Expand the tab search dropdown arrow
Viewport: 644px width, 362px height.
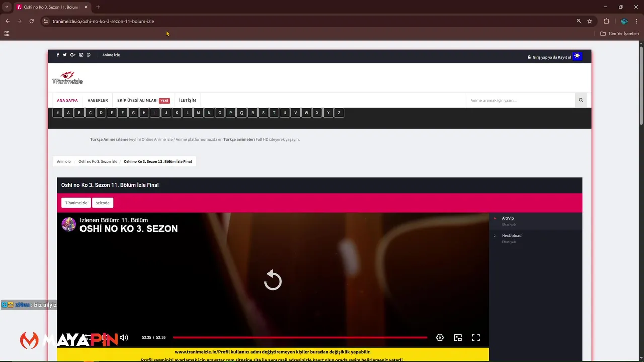(7, 7)
